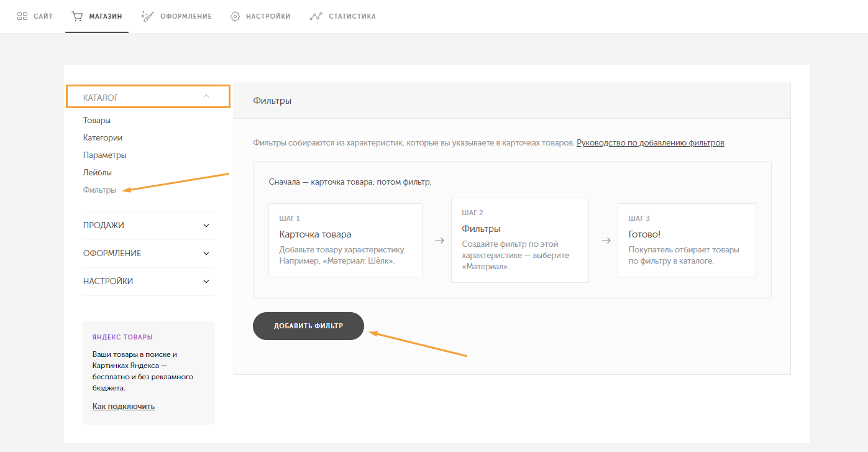Expand the sidebar Настройки chevron
Screen dimensions: 868x452
[206, 281]
